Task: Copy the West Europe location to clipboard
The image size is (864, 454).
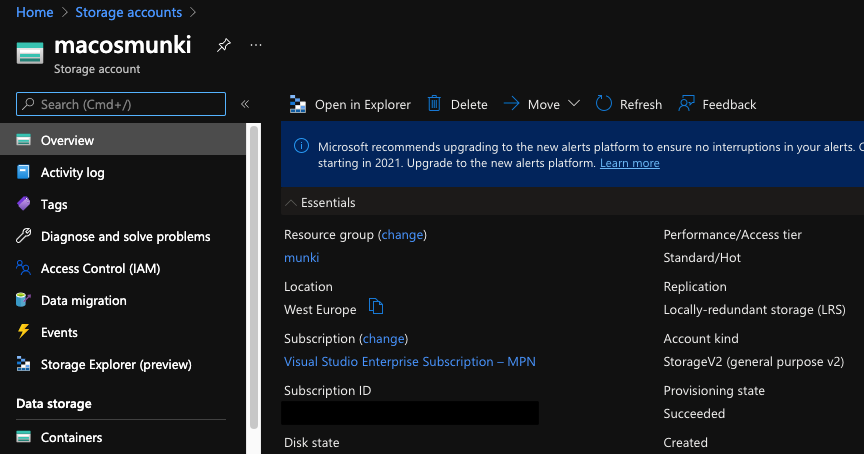Action: (376, 306)
